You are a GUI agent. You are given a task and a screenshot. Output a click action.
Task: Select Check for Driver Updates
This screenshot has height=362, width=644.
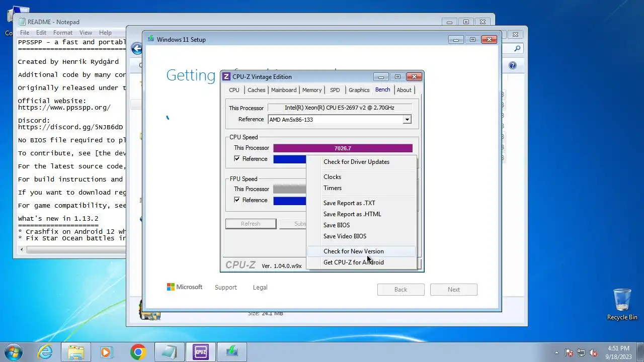(362, 162)
